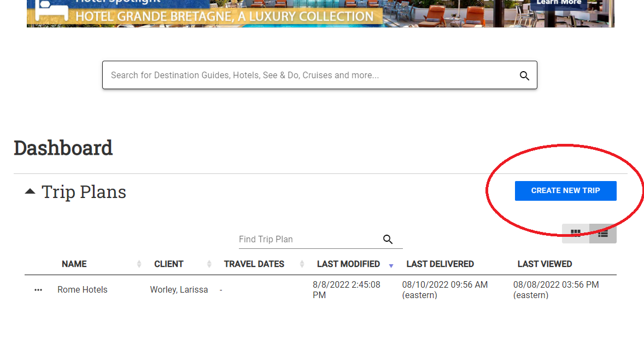Image resolution: width=644 pixels, height=355 pixels.
Task: Click the Last Delivered column header
Action: click(440, 264)
